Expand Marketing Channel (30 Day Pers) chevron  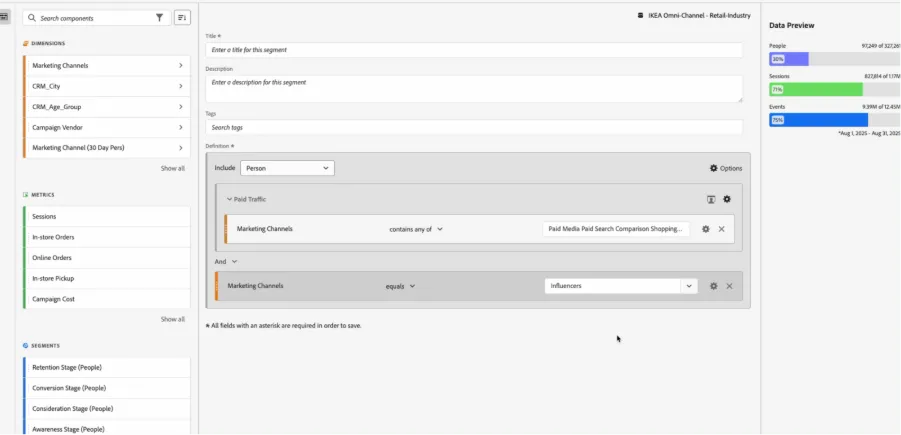180,148
